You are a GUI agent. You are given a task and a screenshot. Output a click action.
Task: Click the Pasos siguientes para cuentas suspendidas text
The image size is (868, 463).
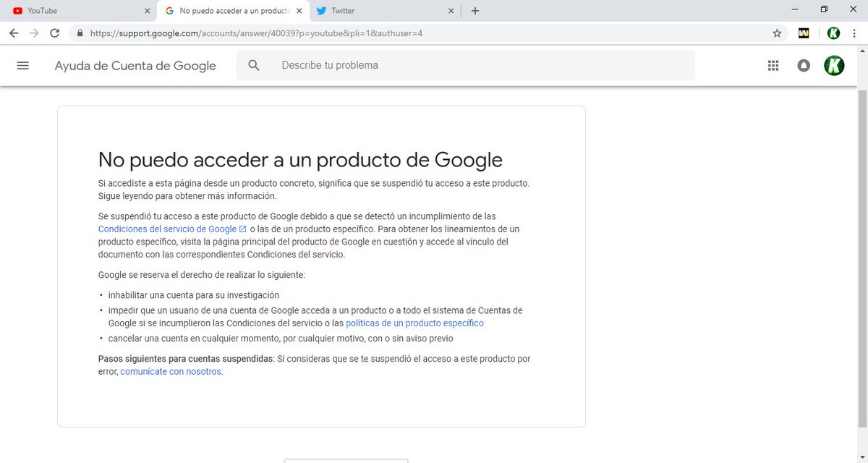[x=186, y=359]
